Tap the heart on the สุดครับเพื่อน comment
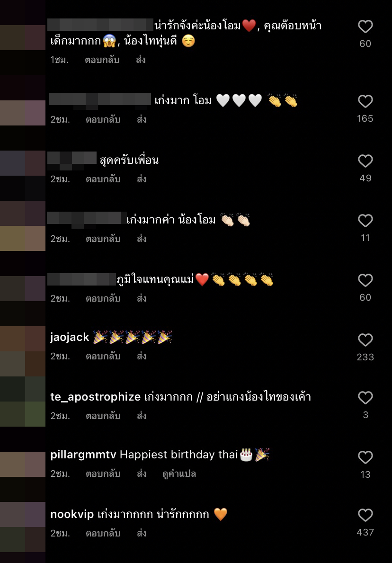392x563 pixels. 365,161
